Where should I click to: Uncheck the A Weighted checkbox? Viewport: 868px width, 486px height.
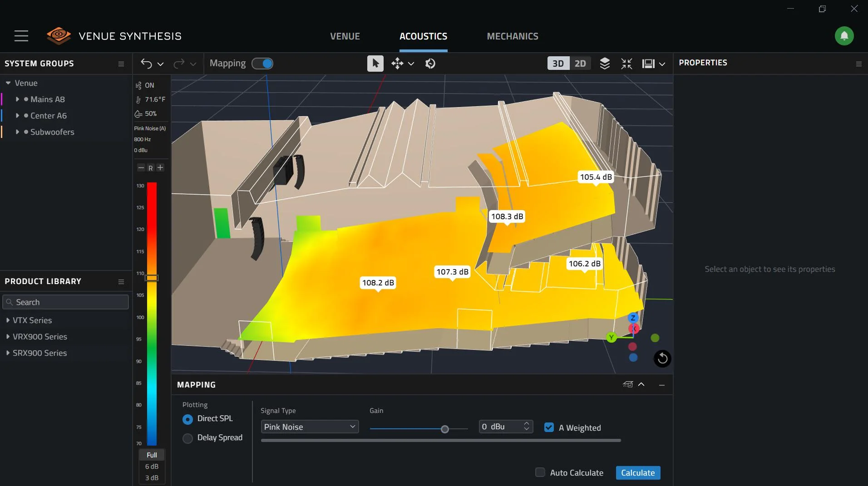click(x=549, y=427)
